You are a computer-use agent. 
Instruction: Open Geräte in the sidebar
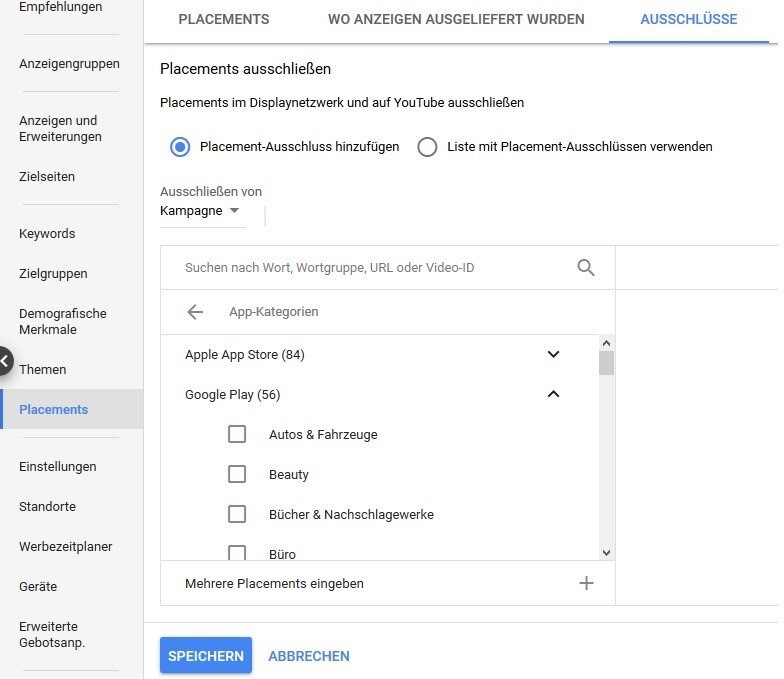(38, 587)
